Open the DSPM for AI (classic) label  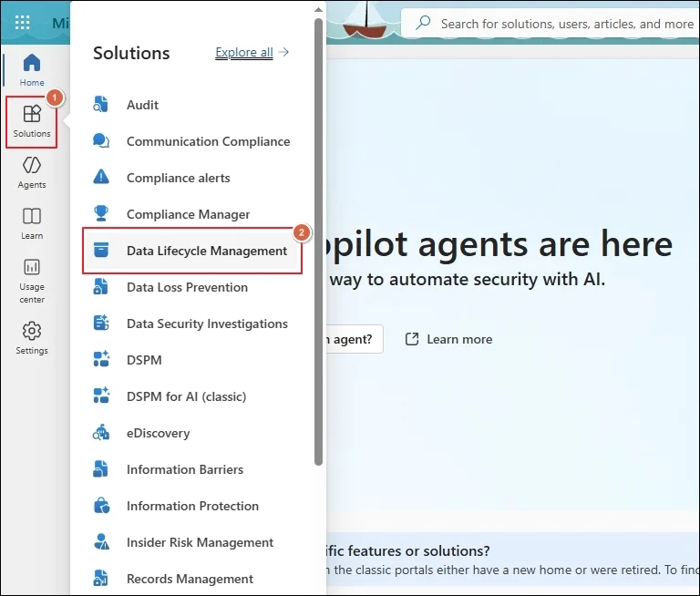[186, 396]
